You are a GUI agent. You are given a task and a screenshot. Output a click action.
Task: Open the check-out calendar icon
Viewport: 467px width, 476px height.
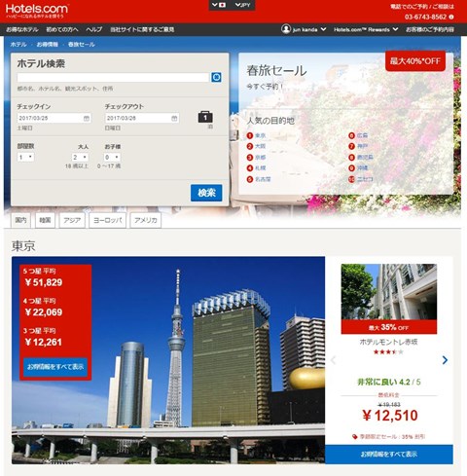[x=174, y=118]
